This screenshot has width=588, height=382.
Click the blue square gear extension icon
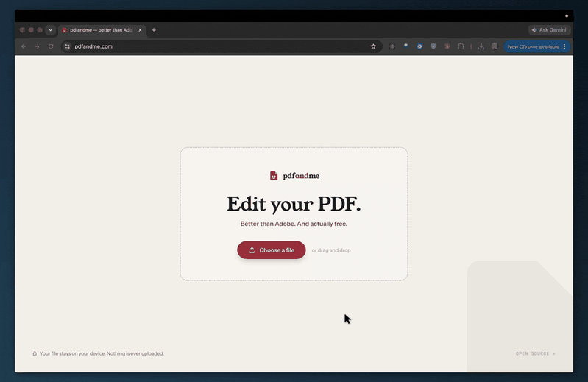419,46
